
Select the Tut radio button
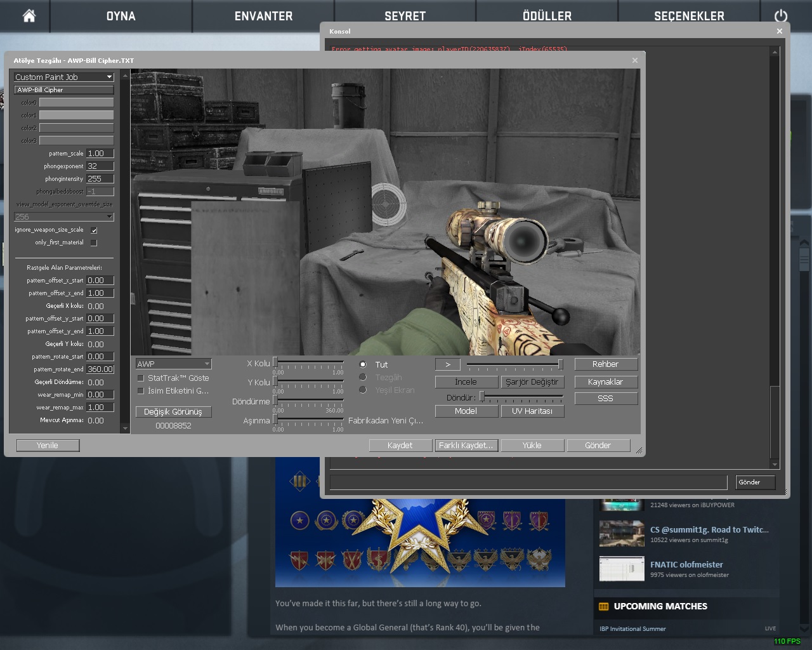click(363, 364)
